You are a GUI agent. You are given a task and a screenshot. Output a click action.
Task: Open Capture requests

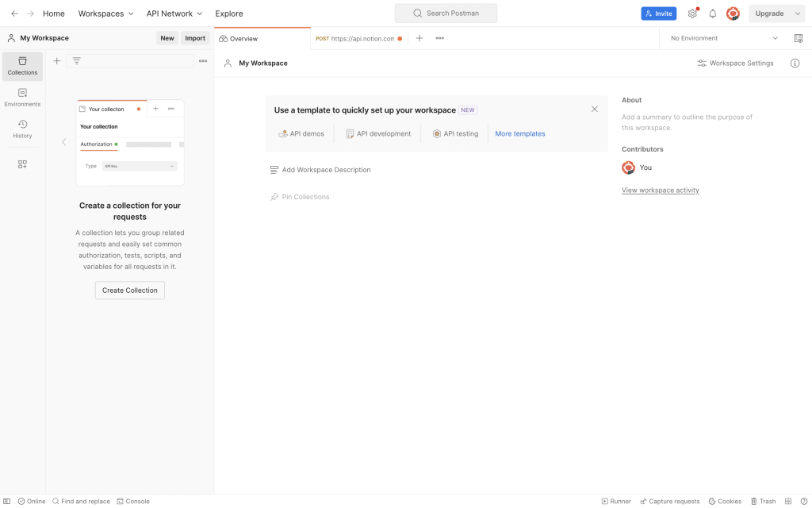(669, 502)
